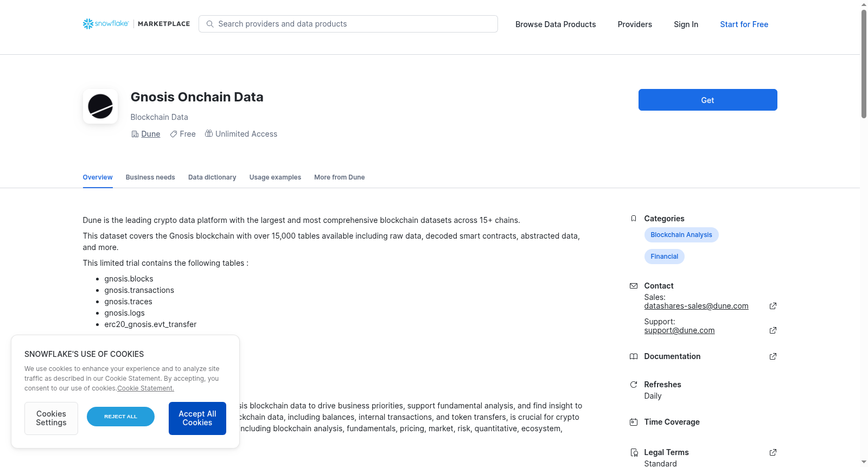
Task: Click the document icon beside Legal Terms
Action: pos(634,452)
